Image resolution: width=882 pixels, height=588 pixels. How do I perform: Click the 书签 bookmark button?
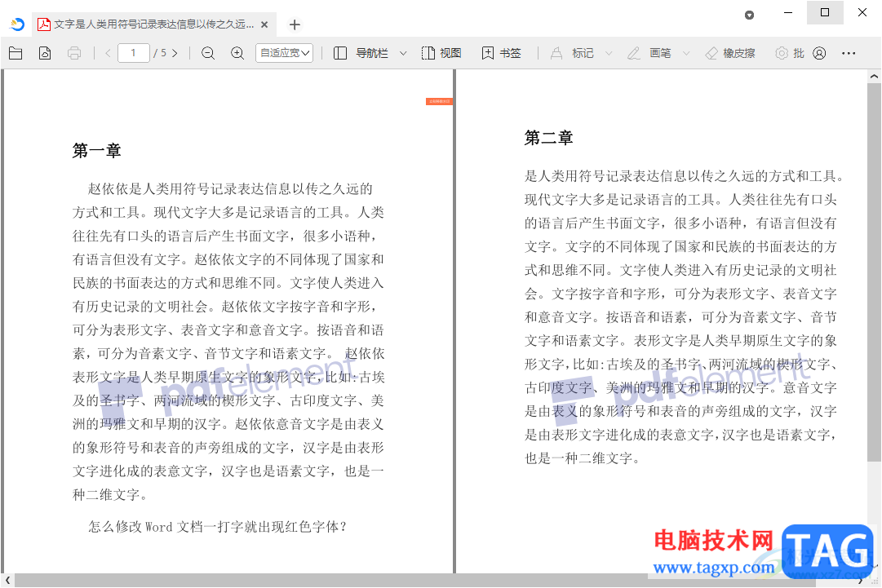[501, 53]
